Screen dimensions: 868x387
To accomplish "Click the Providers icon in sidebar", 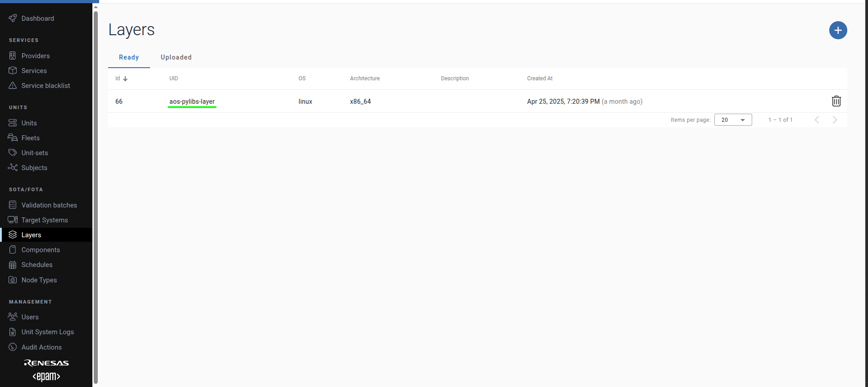I will (13, 55).
